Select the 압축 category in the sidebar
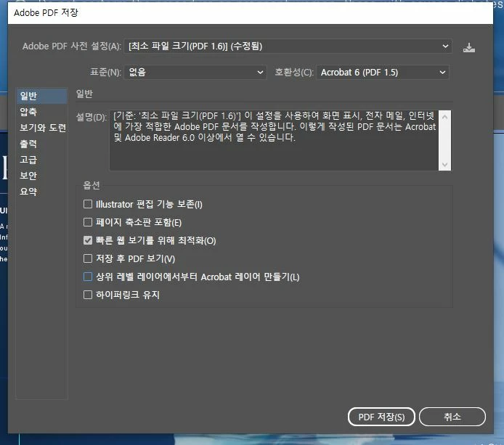The height and width of the screenshot is (445, 504). click(x=42, y=112)
